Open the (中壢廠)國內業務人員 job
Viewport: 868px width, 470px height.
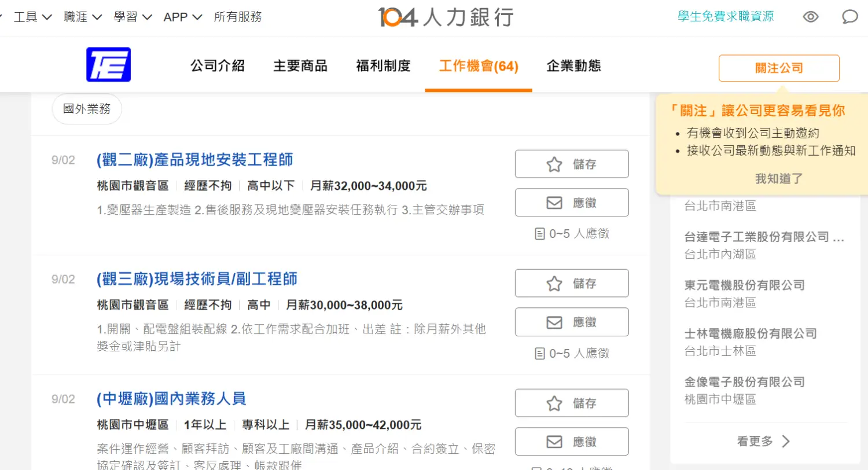point(171,398)
